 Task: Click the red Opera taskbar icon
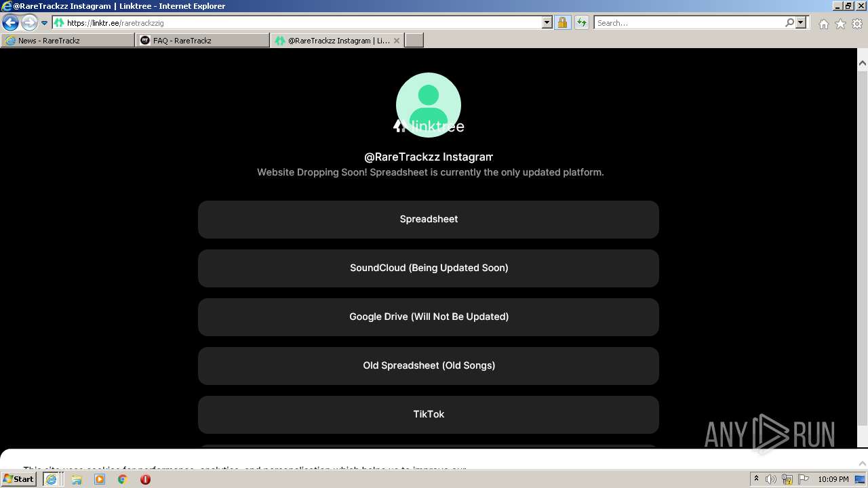click(145, 479)
